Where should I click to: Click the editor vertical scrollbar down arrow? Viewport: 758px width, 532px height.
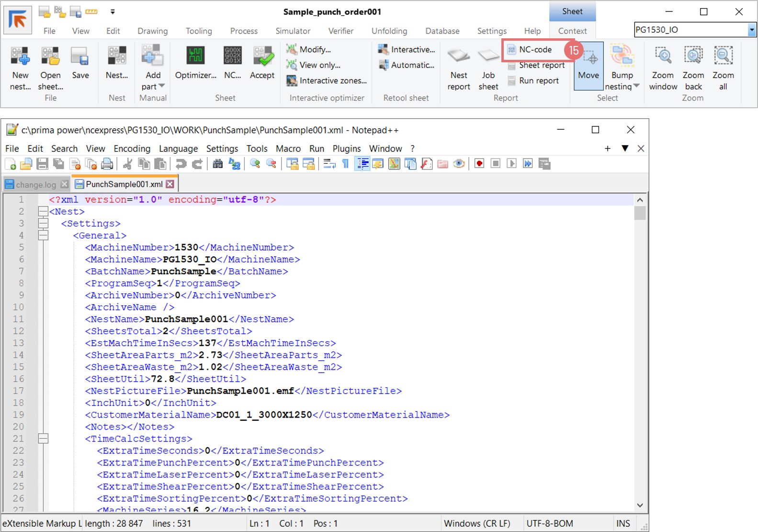pos(640,505)
